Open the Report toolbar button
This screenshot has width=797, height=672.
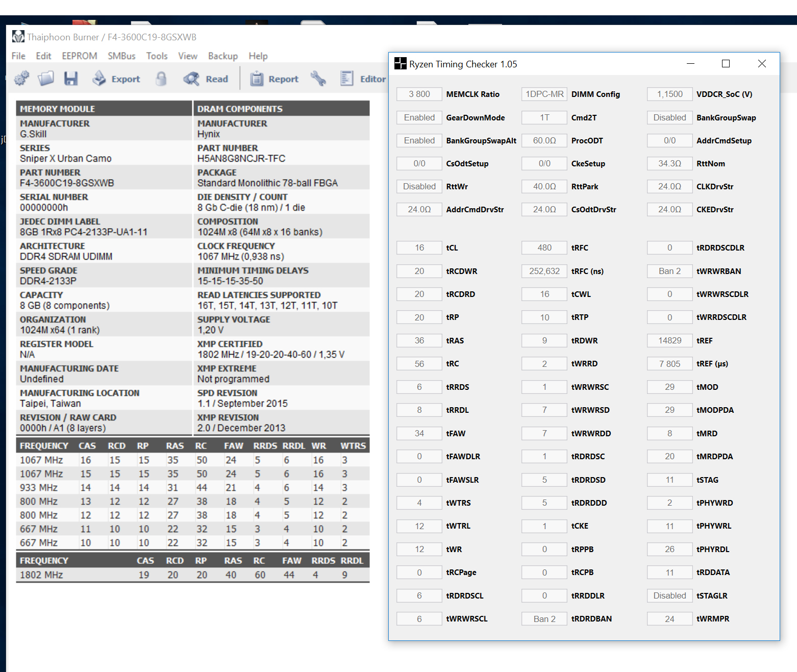point(275,79)
